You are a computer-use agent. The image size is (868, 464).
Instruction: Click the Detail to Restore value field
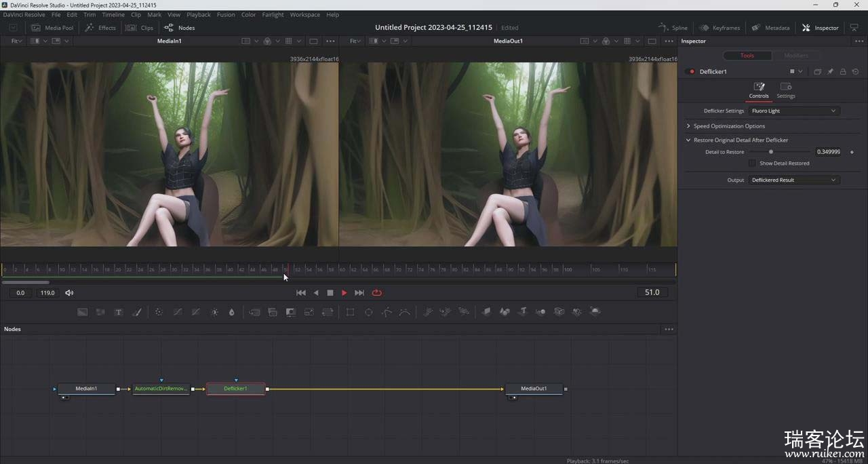click(x=828, y=152)
